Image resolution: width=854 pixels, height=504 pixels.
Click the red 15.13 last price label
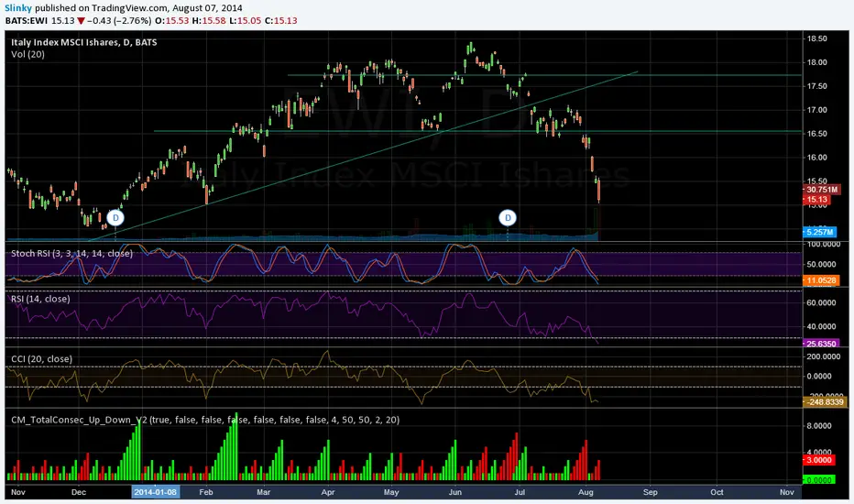click(x=817, y=200)
